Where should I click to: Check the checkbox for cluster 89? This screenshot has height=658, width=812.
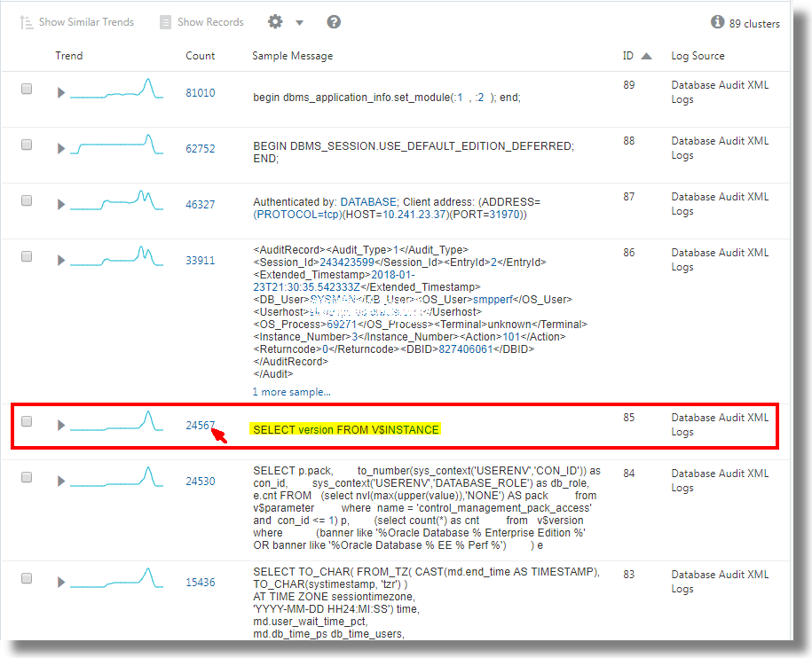coord(26,88)
